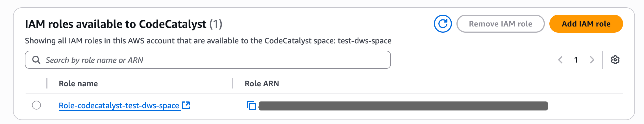Screen dimensions: 644x124
Task: Open table preferences gear icon
Action: tap(615, 60)
